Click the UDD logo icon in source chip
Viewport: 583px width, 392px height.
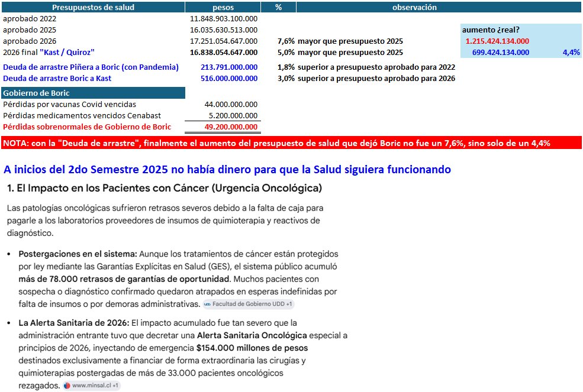click(208, 304)
